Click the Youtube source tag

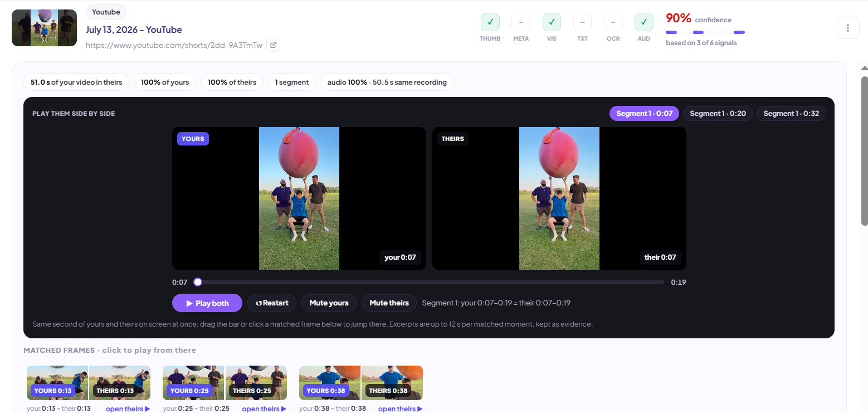point(106,12)
